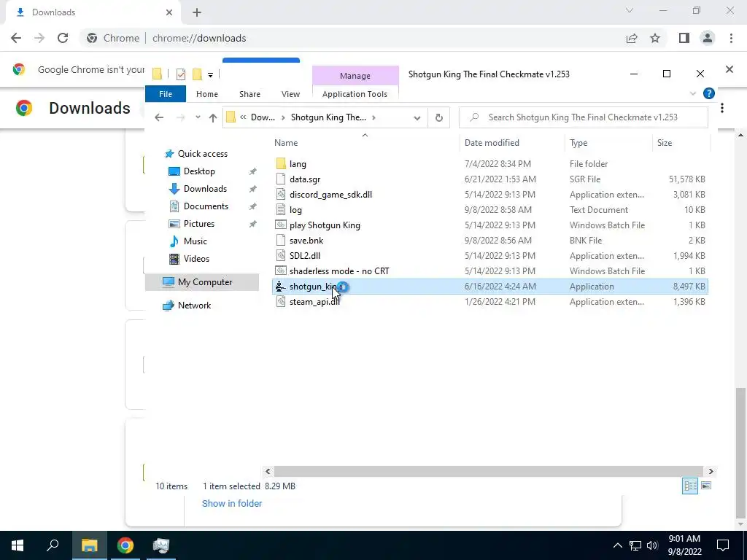Open Chrome tab search dropdown
This screenshot has width=747, height=560.
[630, 10]
